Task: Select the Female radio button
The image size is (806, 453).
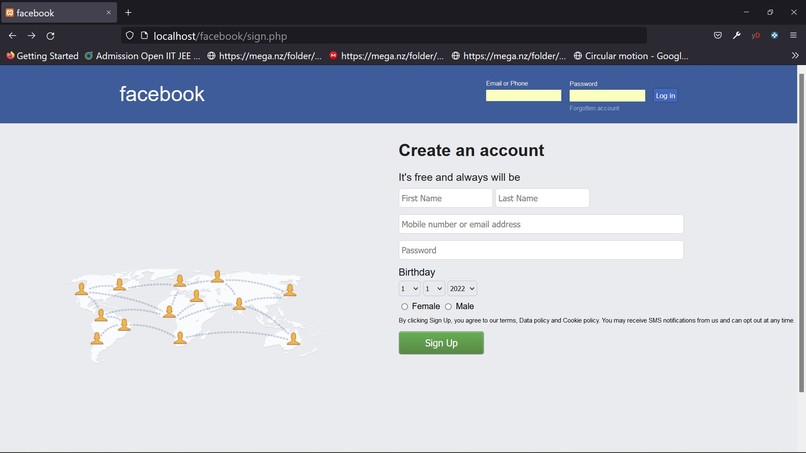Action: (405, 306)
